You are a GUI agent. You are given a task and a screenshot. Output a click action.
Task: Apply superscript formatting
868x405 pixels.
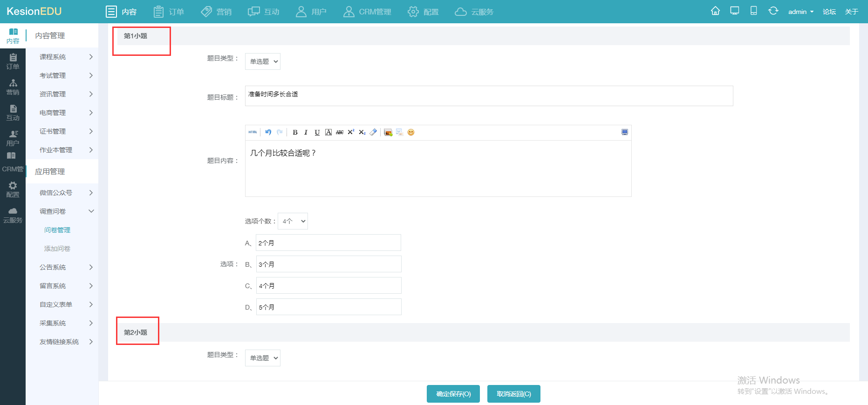[351, 132]
